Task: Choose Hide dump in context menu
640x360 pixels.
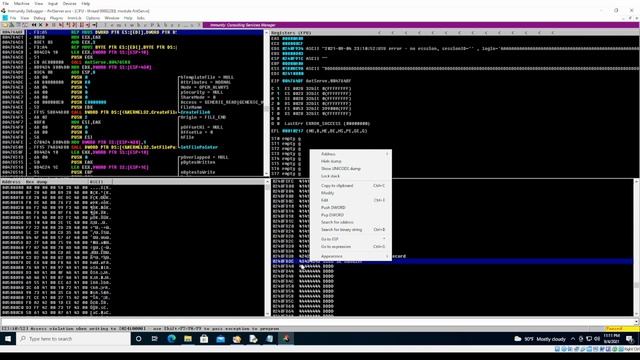Action: [x=351, y=161]
